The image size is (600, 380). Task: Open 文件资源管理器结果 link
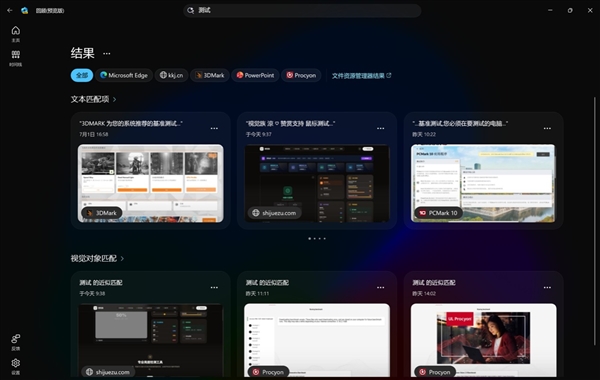click(x=361, y=76)
